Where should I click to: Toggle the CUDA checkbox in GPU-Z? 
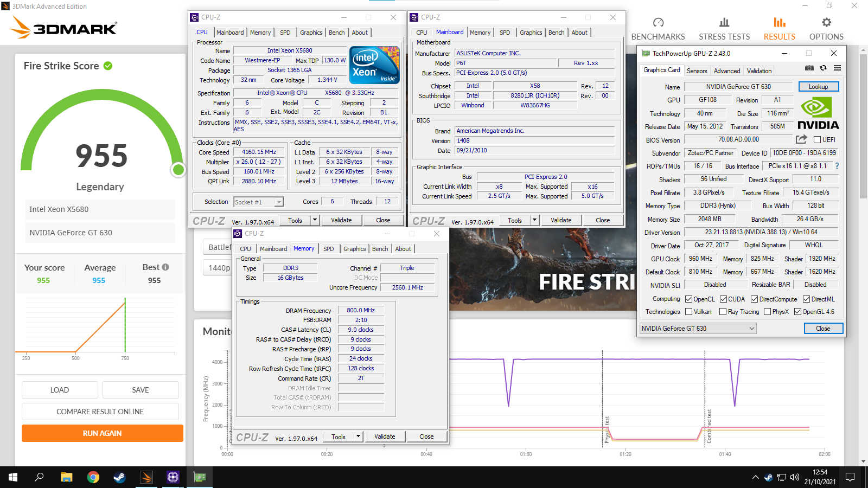723,299
